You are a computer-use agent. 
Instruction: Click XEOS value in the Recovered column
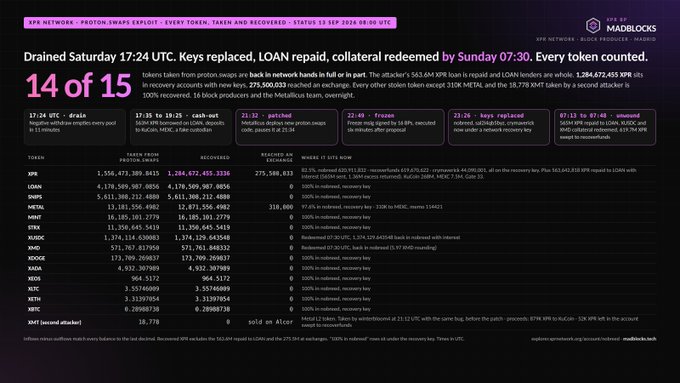point(216,278)
